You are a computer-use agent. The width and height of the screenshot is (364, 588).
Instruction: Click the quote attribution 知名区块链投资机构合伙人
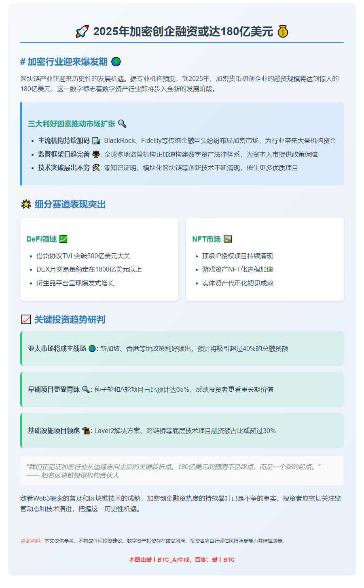coord(80,475)
